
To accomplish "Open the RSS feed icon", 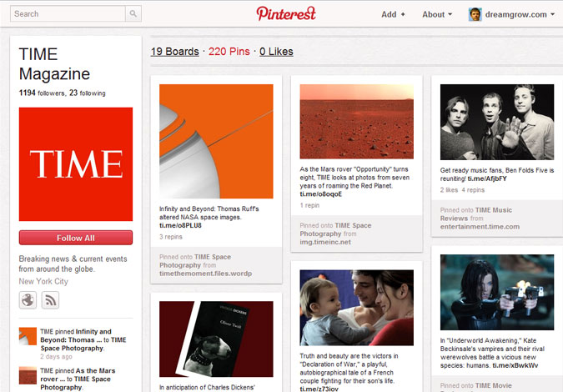I will point(50,300).
